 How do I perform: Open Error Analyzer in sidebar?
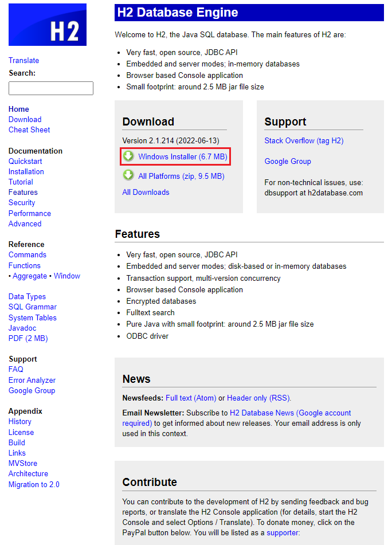point(32,380)
